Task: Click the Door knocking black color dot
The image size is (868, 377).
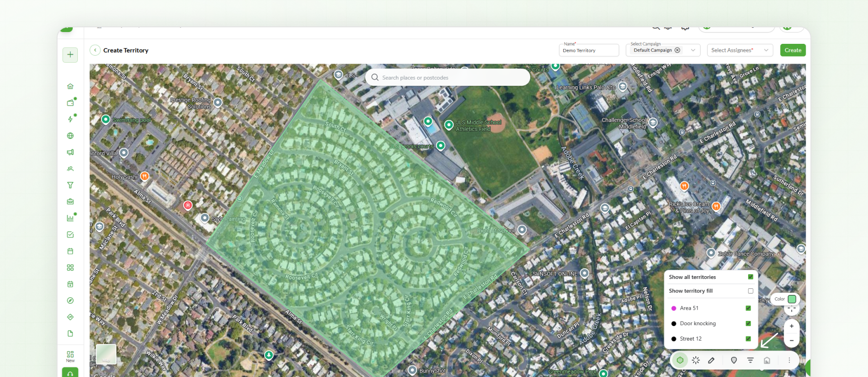Action: coord(674,324)
